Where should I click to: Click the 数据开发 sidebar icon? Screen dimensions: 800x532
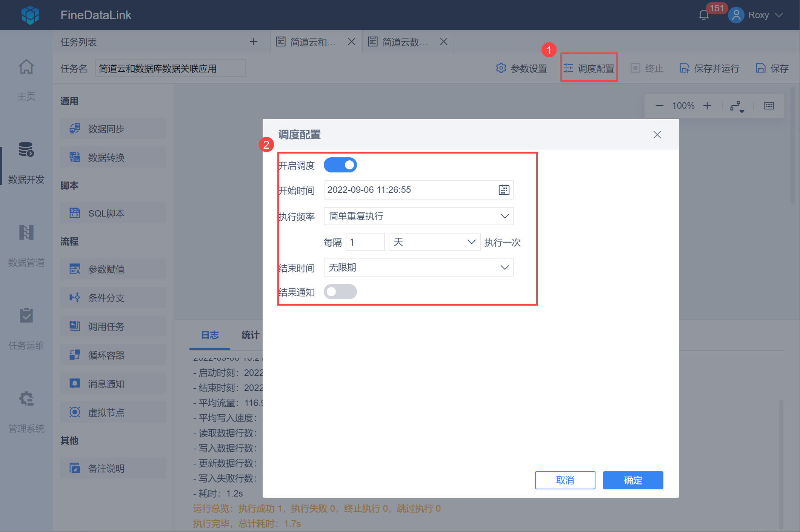[x=26, y=150]
